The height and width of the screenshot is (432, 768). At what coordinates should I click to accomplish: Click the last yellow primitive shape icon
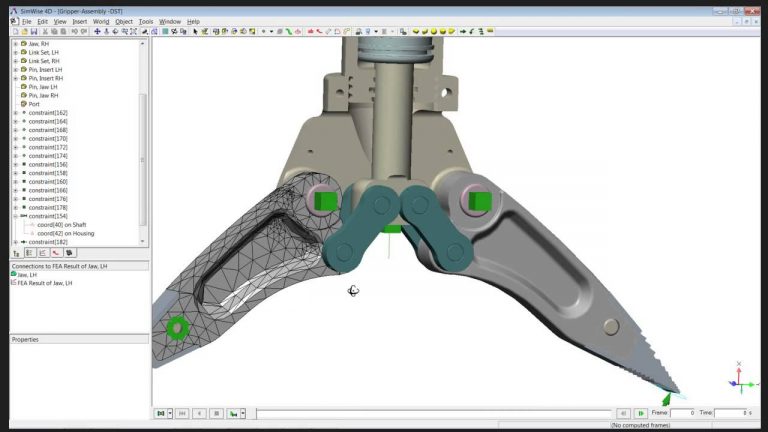[452, 31]
